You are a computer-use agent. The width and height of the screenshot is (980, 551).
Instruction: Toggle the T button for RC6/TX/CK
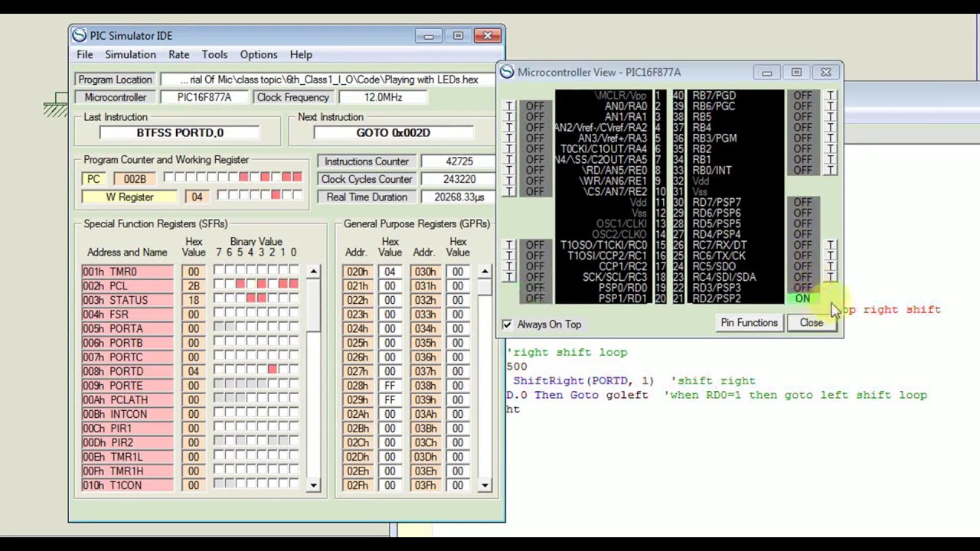click(831, 256)
